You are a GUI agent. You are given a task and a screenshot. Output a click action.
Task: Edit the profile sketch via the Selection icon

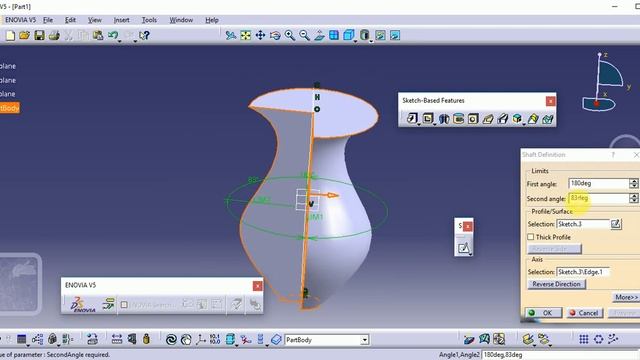click(616, 224)
